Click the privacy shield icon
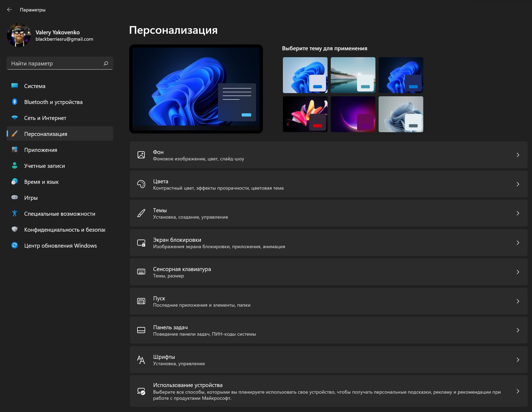532x412 pixels. 15,229
